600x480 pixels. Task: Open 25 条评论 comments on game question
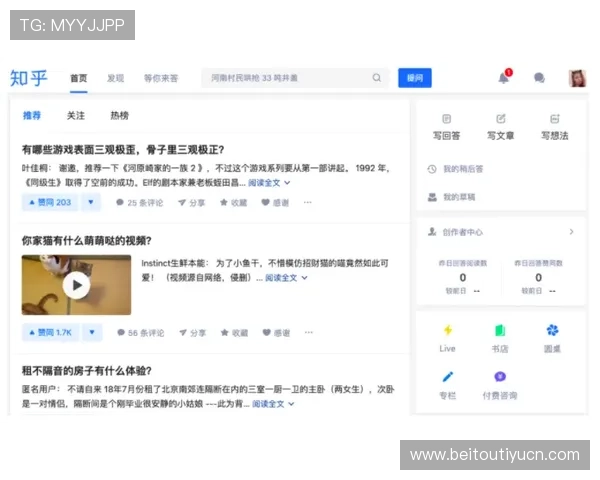tap(140, 202)
